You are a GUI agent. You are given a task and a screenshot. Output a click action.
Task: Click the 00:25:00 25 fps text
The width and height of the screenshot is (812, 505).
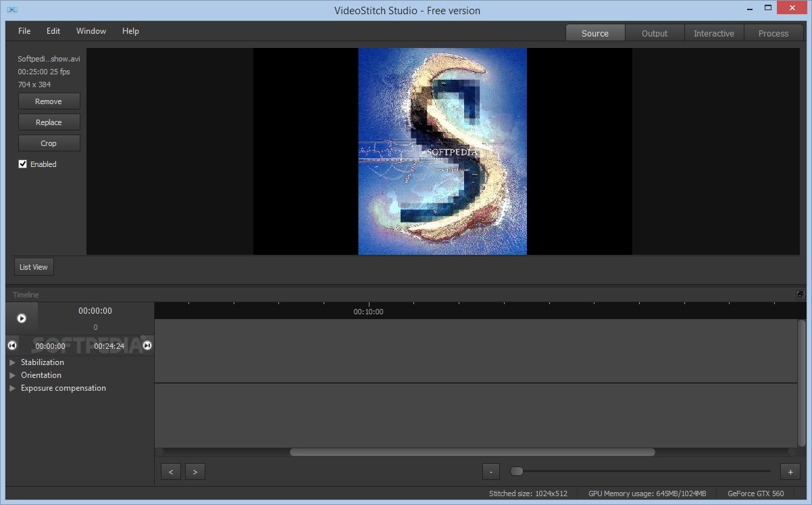click(x=44, y=72)
